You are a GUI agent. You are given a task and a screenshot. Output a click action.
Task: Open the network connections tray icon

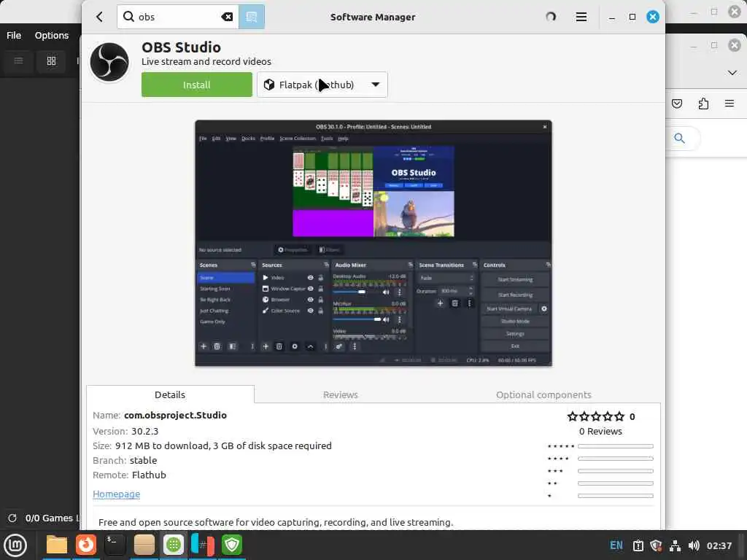(x=675, y=545)
